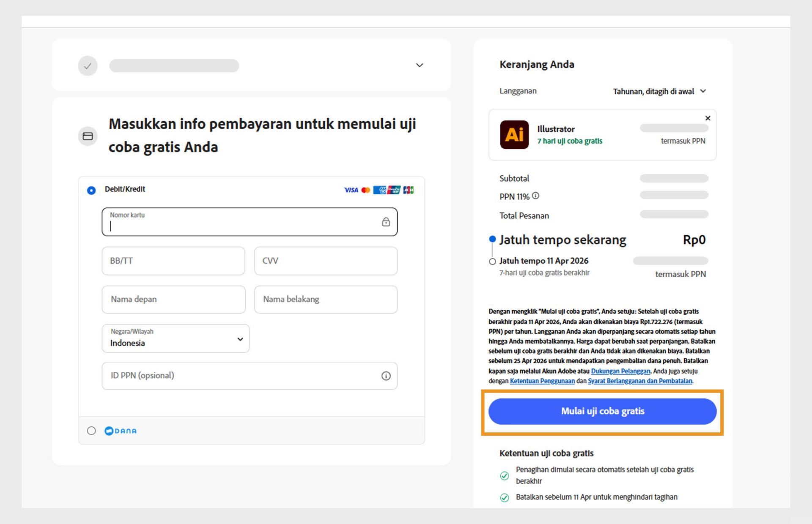Click the Mastercard logo icon

(365, 190)
